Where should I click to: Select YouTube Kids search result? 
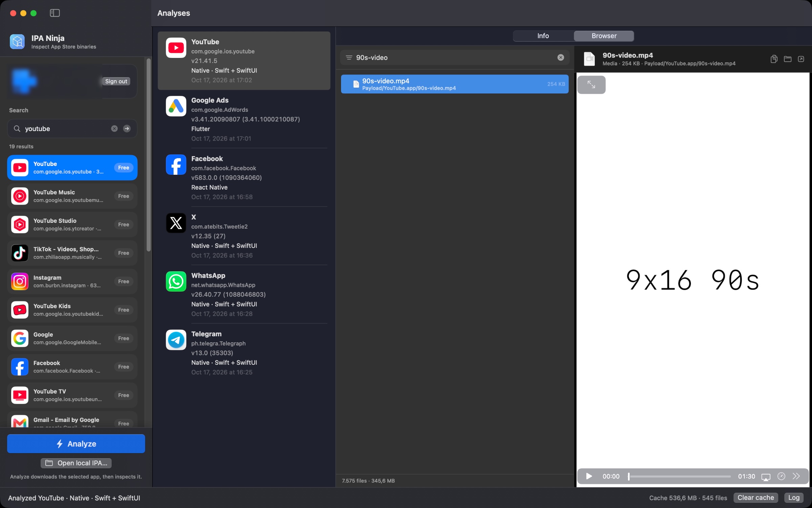(72, 310)
